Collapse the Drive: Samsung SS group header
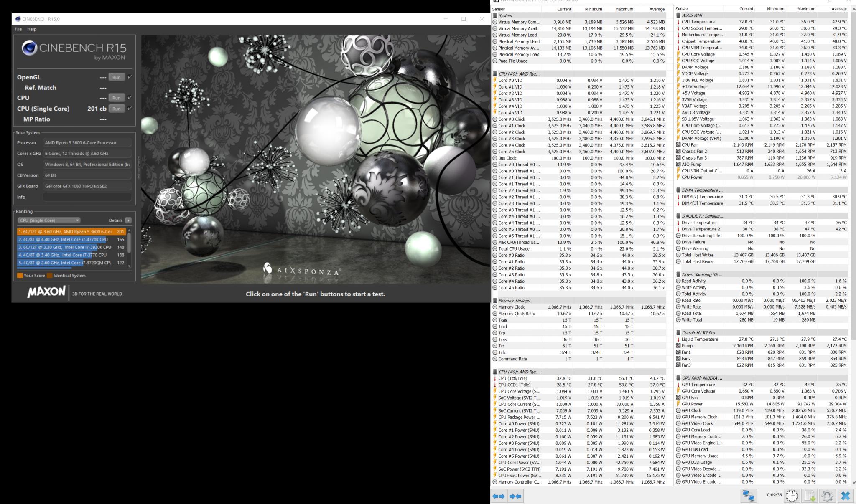This screenshot has height=504, width=856. [x=762, y=275]
